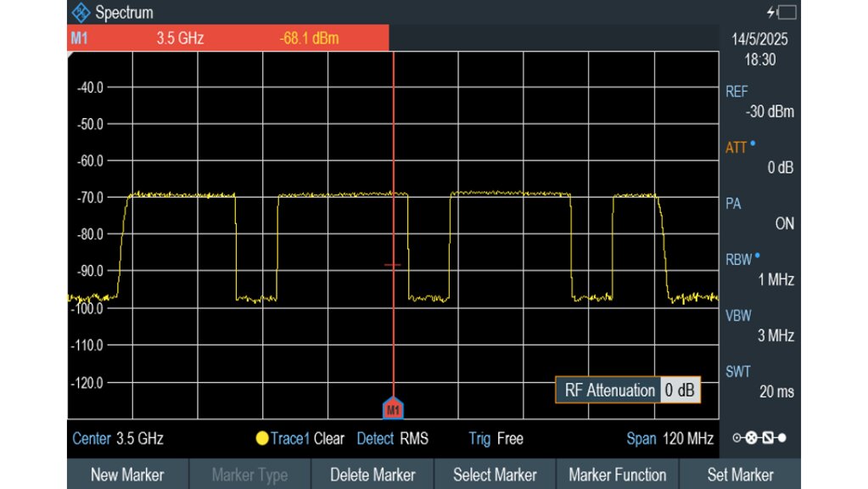The height and width of the screenshot is (489, 868).
Task: Tap the Set Marker softkey
Action: [x=740, y=475]
